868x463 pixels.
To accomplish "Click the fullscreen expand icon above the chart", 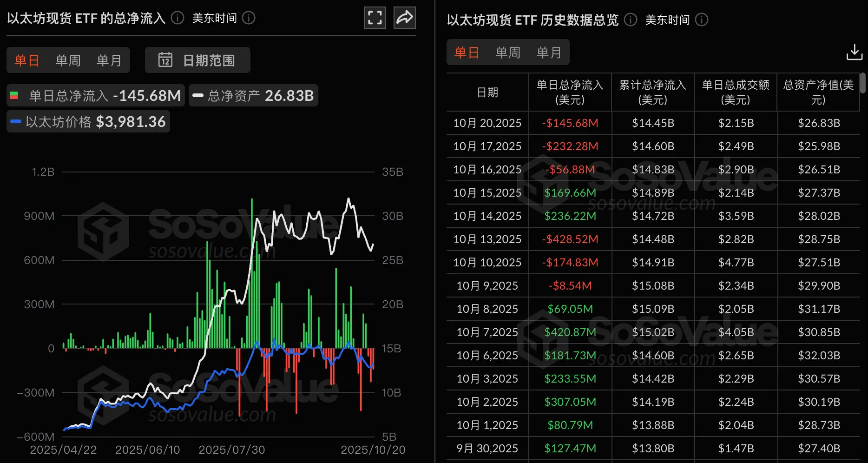I will coord(375,18).
